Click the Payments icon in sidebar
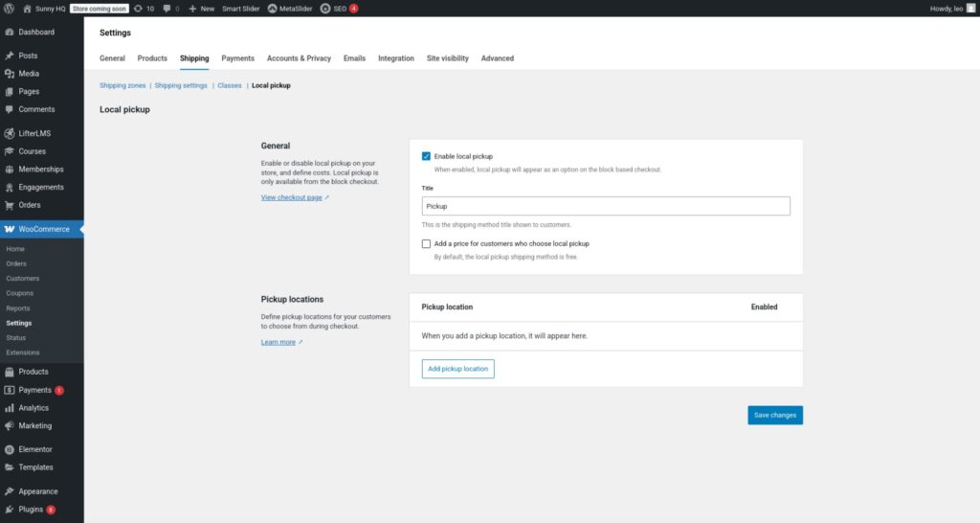The image size is (980, 523). pos(10,390)
